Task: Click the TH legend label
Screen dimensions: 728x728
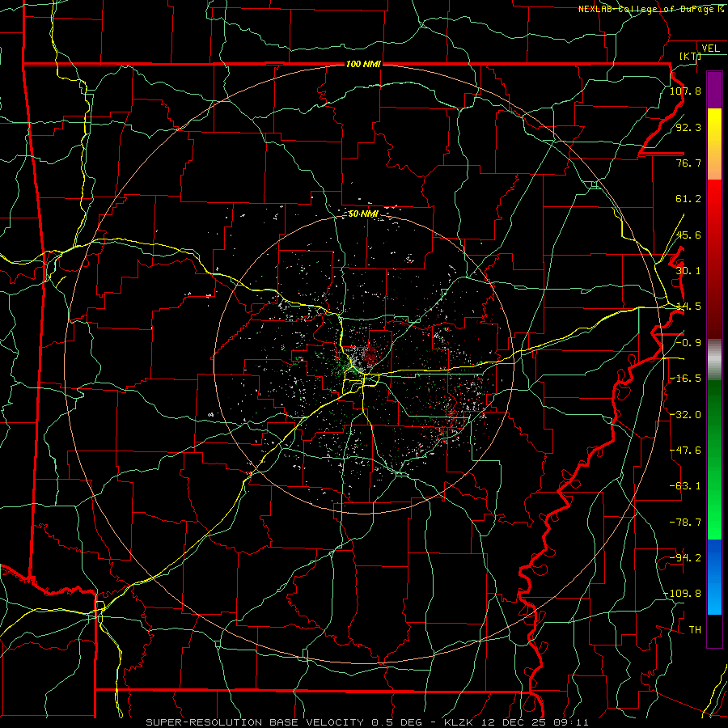Action: (695, 630)
